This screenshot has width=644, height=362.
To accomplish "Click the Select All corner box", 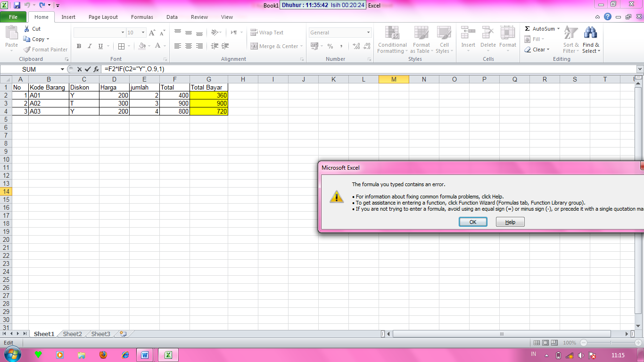I will pyautogui.click(x=6, y=79).
